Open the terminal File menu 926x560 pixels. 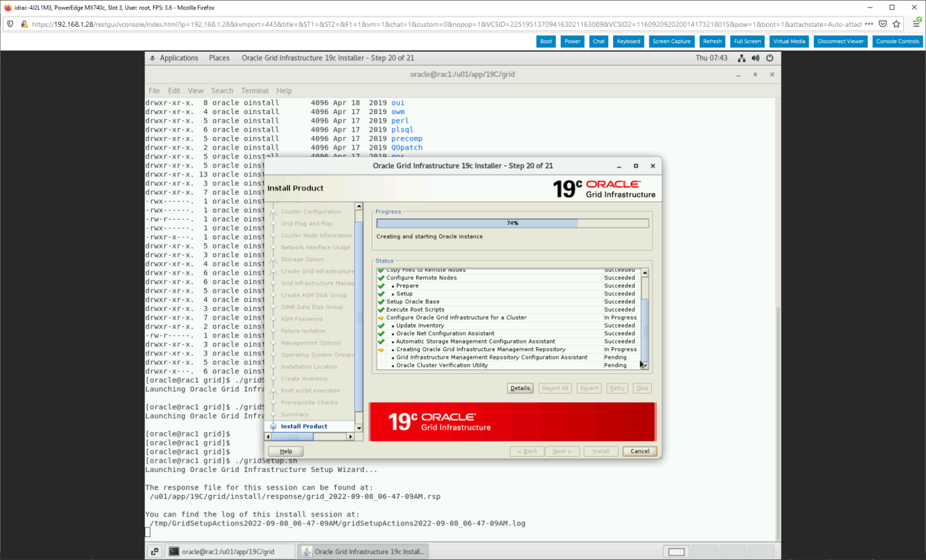click(x=154, y=91)
